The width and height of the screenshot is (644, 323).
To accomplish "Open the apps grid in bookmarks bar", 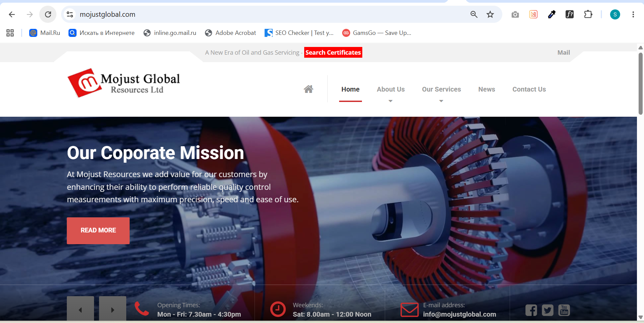I will [x=10, y=33].
